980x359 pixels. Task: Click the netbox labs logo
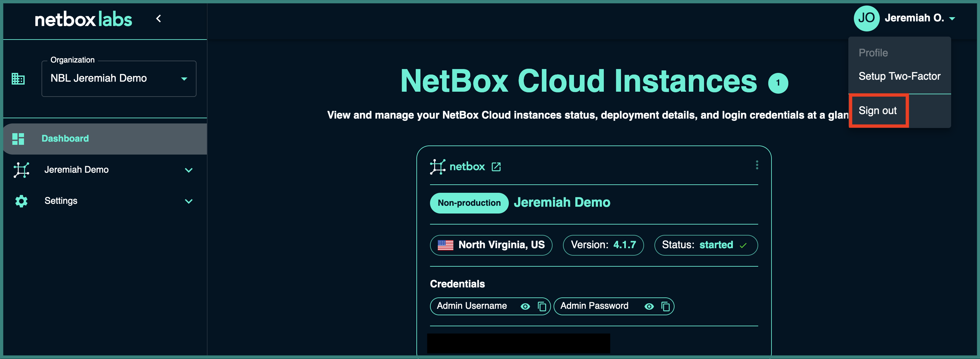[x=83, y=19]
